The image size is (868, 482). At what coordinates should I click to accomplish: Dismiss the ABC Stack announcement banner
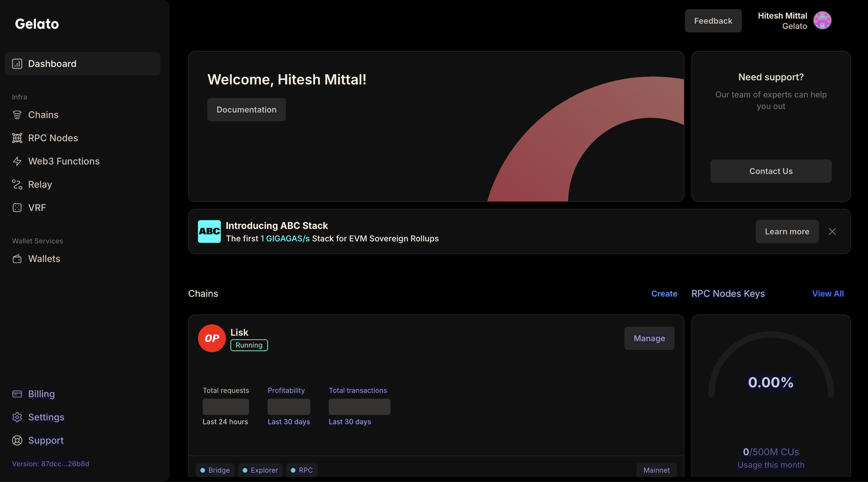(832, 231)
